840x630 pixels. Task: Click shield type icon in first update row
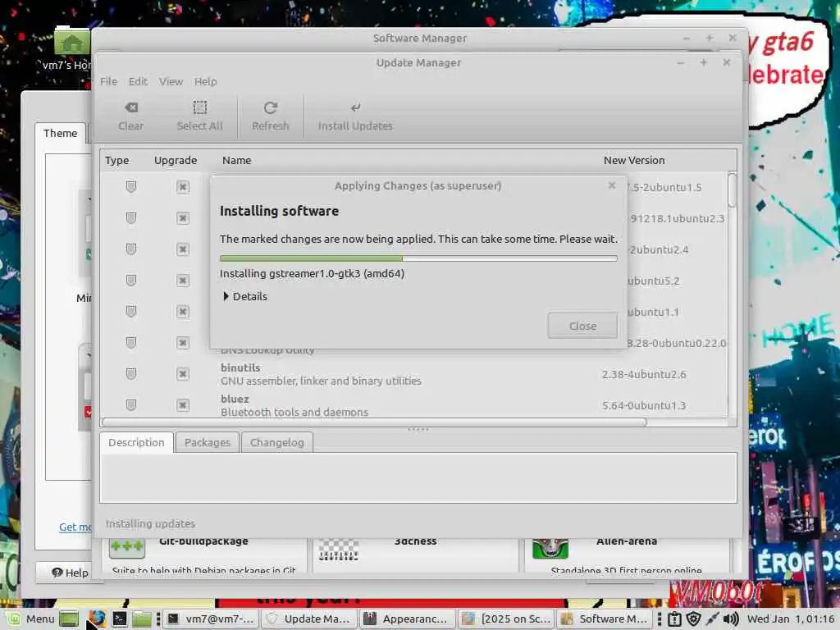[130, 186]
